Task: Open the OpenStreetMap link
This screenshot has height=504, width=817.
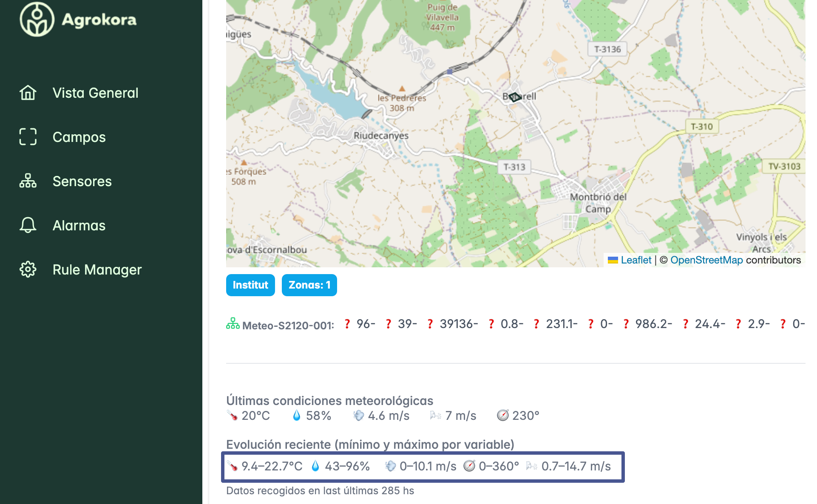Action: coord(706,260)
